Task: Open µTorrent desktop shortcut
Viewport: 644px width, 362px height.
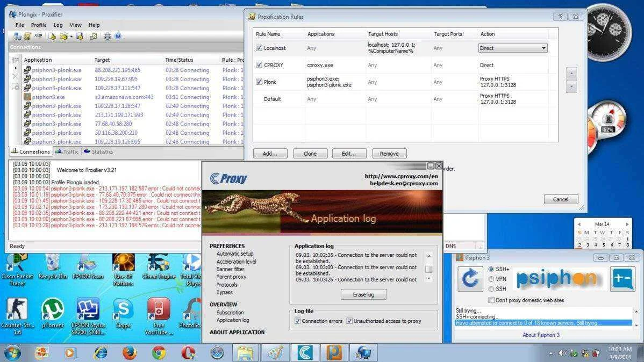Action: pos(53,313)
